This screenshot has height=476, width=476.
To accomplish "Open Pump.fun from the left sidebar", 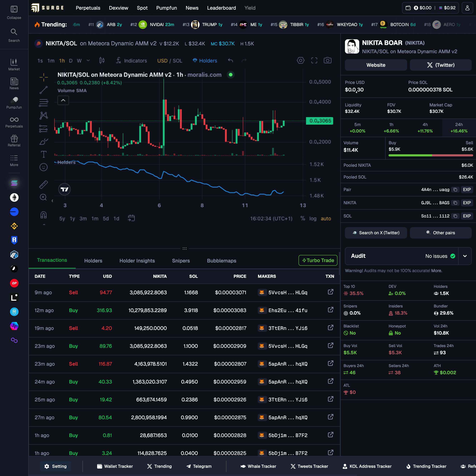I will [14, 102].
